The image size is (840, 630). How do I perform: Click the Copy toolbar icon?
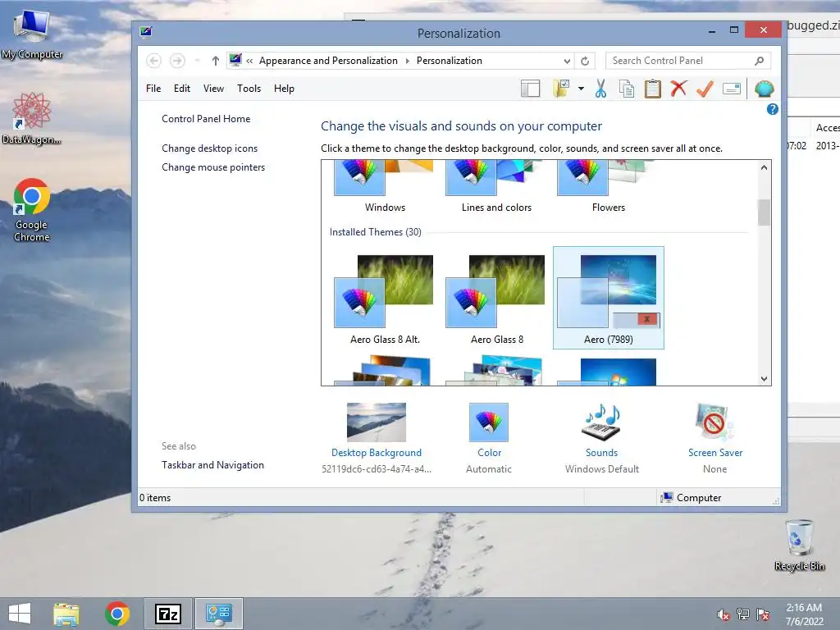(x=626, y=89)
